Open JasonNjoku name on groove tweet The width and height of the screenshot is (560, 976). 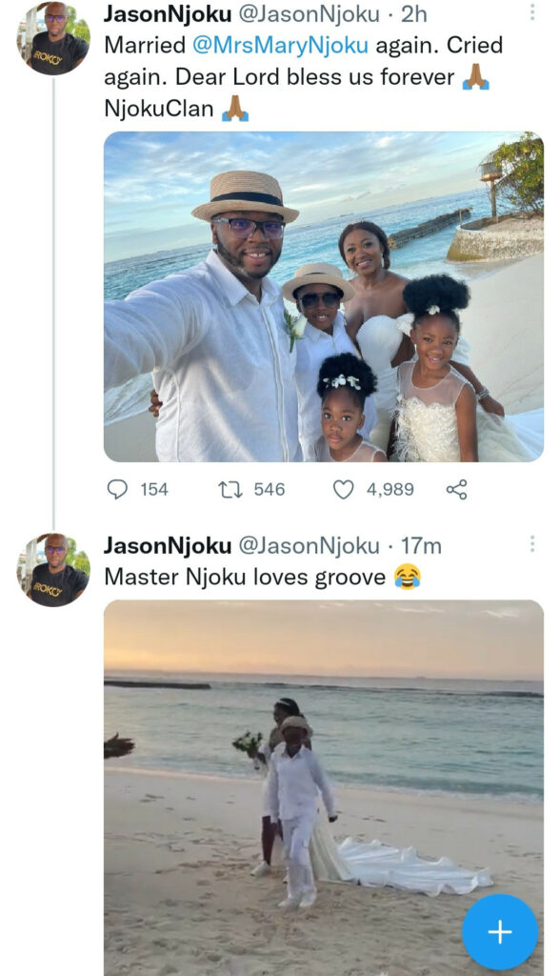click(168, 545)
